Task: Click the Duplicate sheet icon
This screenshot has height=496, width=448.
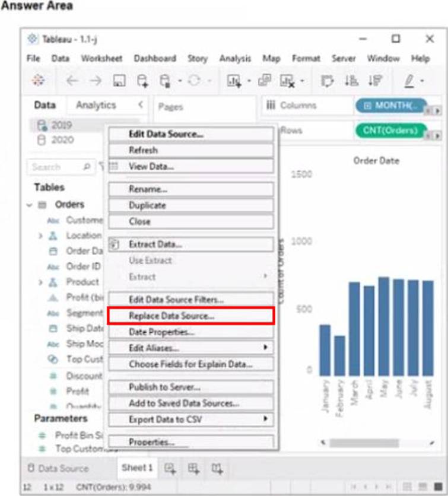Action: pyautogui.click(x=265, y=80)
